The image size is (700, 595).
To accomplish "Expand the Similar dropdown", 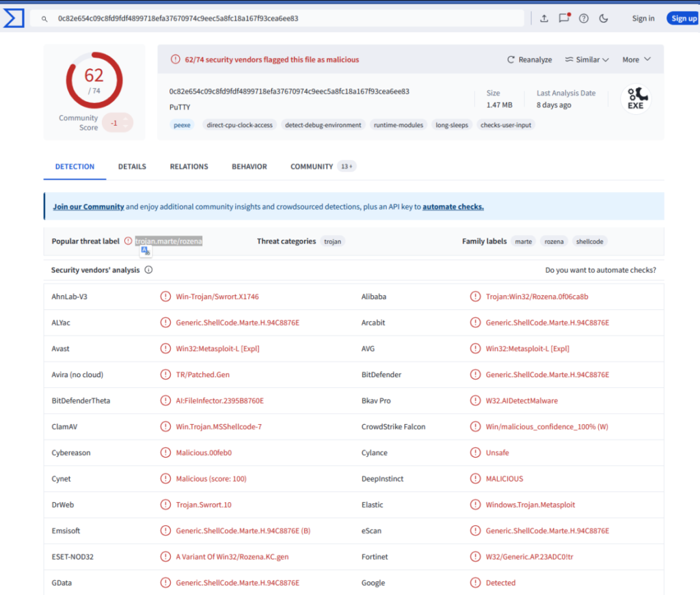I will pyautogui.click(x=587, y=59).
